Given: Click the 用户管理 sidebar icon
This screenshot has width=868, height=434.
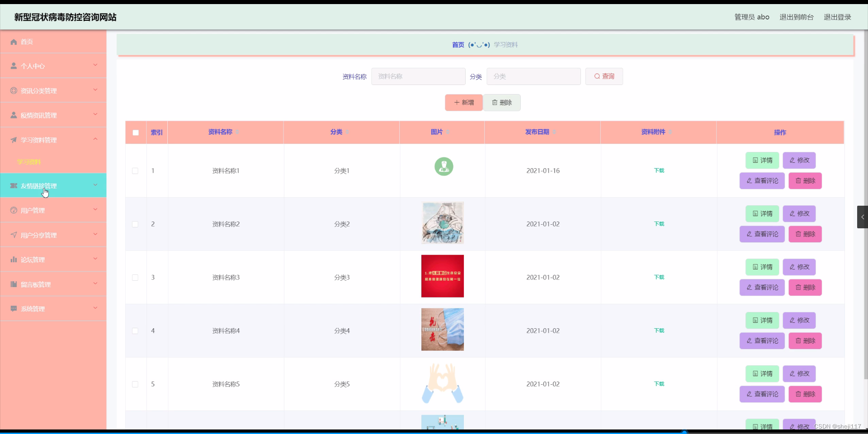Looking at the screenshot, I should (x=14, y=210).
